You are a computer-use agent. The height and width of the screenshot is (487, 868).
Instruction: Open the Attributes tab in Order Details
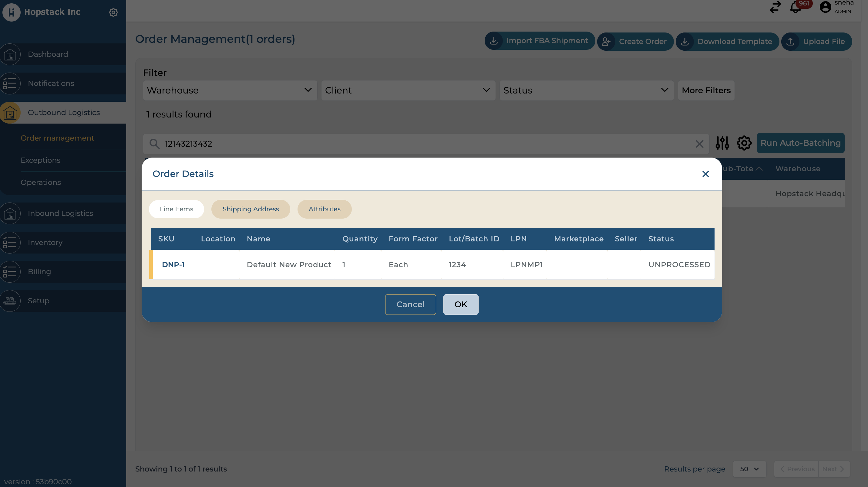tap(324, 209)
